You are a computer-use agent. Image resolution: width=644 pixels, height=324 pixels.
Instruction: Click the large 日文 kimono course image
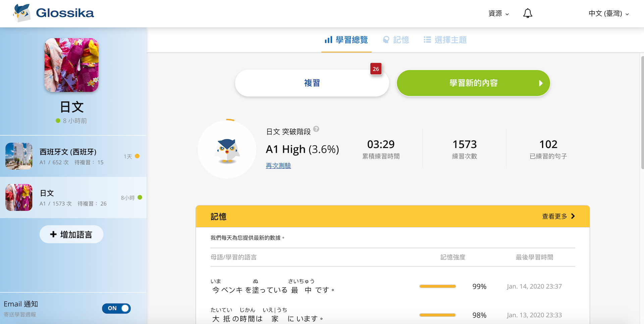[x=71, y=65]
